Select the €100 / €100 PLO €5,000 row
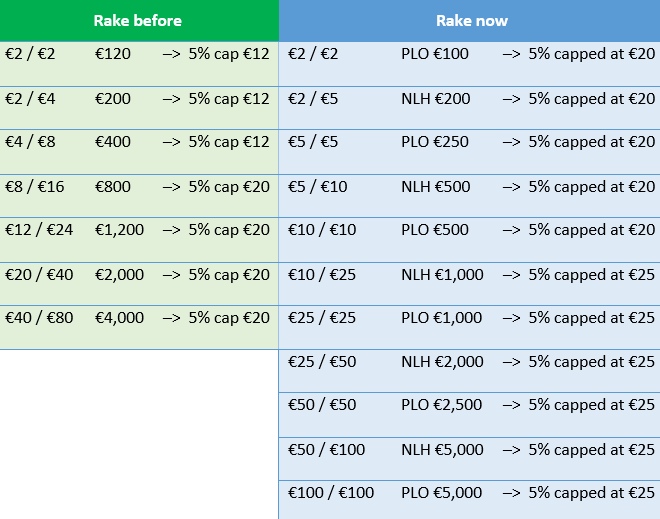The image size is (660, 519). (471, 493)
